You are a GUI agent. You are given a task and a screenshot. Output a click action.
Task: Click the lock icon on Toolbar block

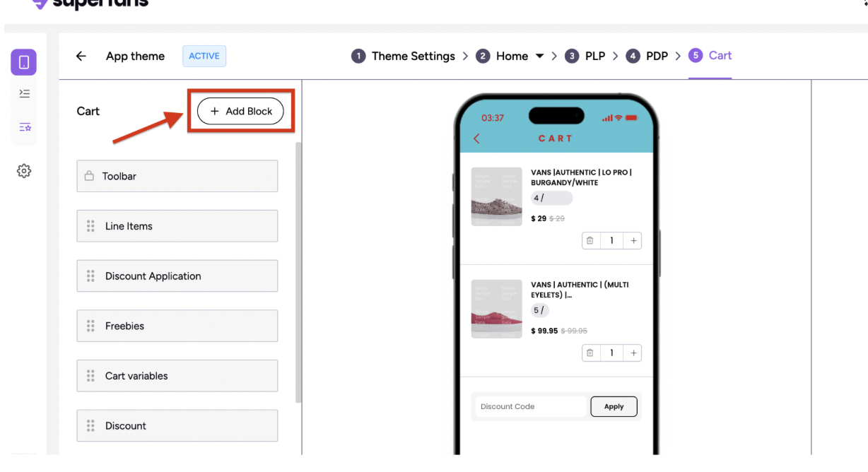tap(89, 176)
